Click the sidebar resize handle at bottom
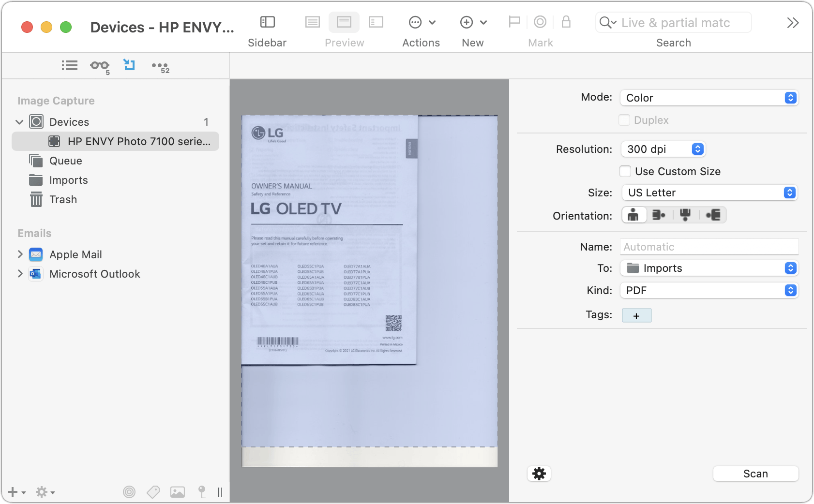The height and width of the screenshot is (504, 814). point(220,492)
